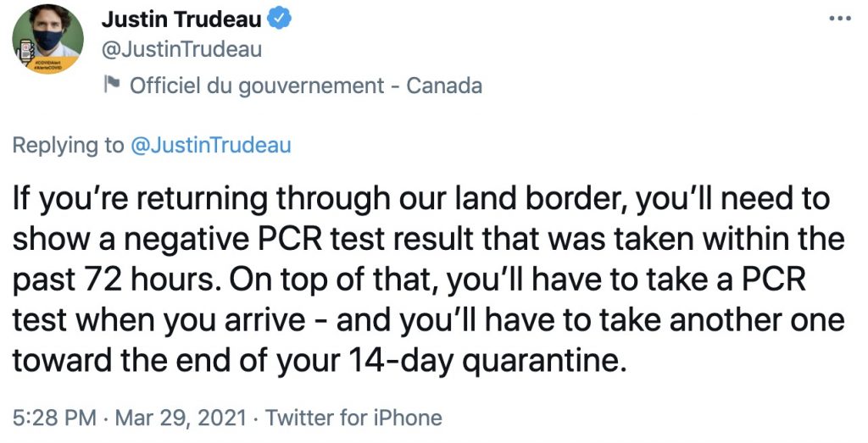Click the Mar 29, 2021 date

[x=181, y=417]
